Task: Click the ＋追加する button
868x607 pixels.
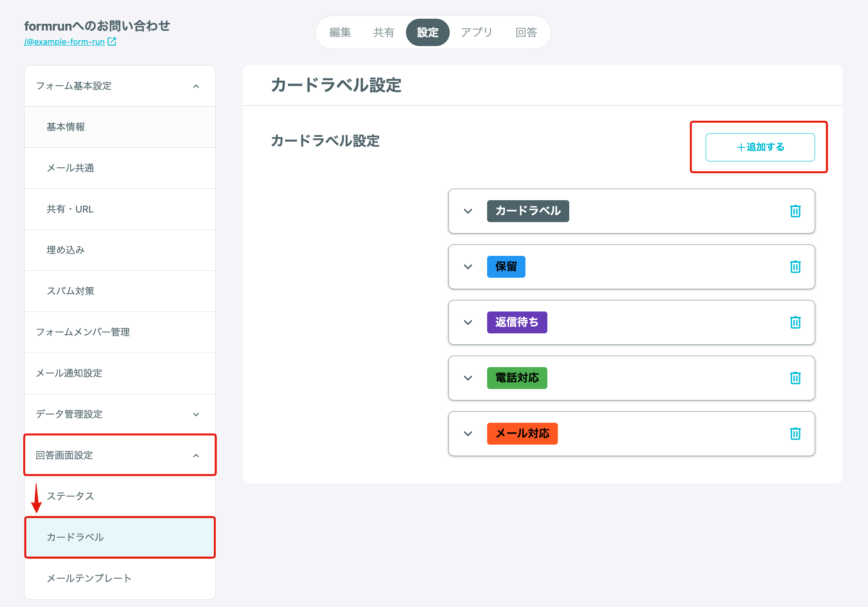Action: point(760,147)
